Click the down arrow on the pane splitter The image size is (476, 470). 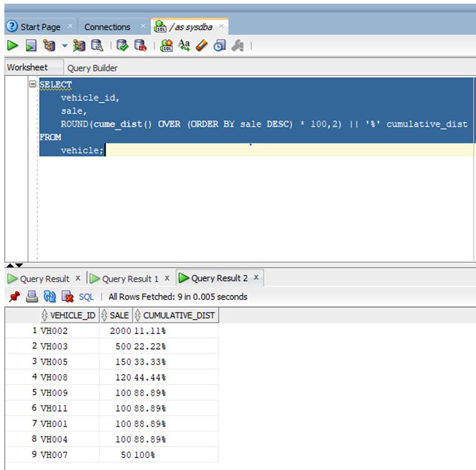pos(19,266)
